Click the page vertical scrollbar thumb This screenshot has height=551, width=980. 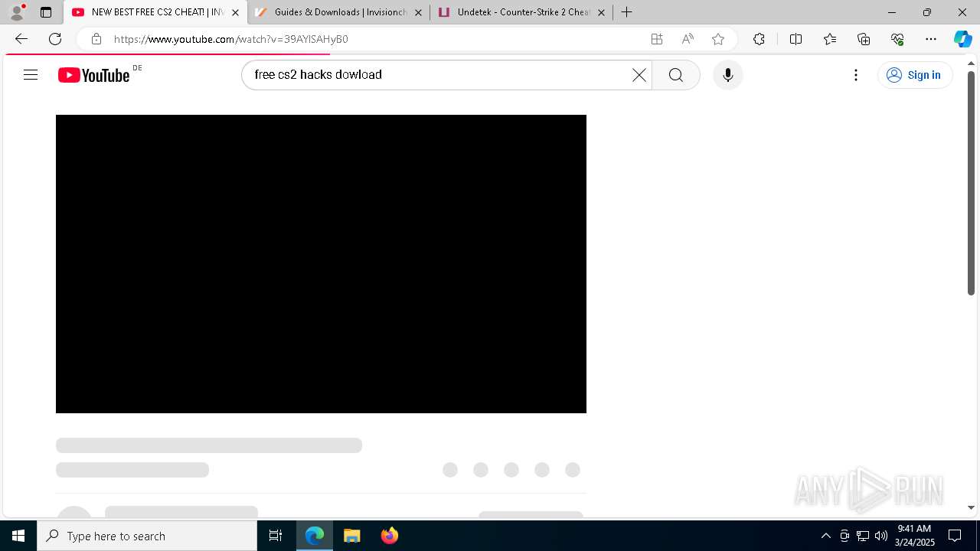point(971,182)
